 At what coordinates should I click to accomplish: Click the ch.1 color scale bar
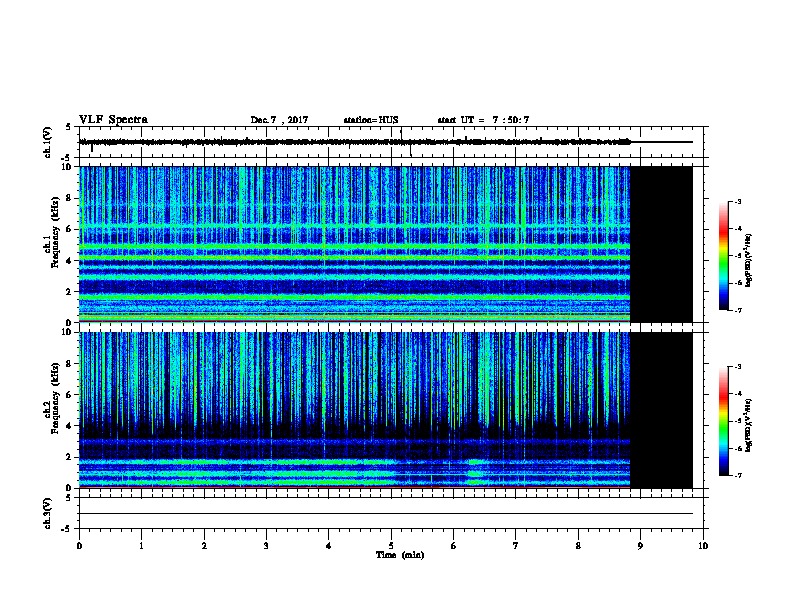723,256
